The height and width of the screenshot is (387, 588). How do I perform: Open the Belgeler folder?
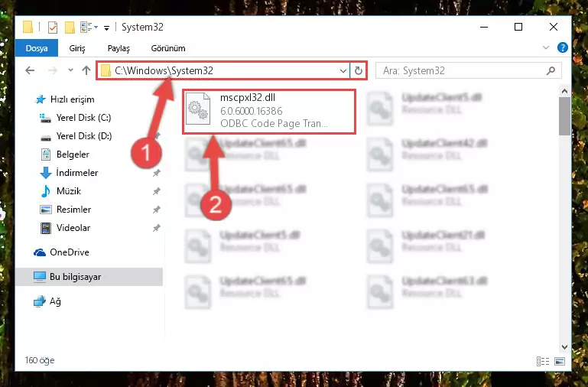tap(73, 154)
